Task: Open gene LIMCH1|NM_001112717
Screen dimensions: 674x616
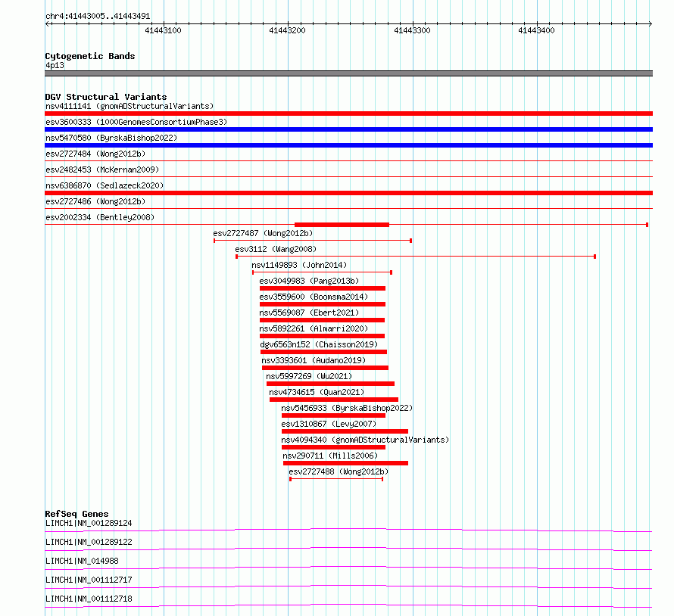Action: (89, 580)
